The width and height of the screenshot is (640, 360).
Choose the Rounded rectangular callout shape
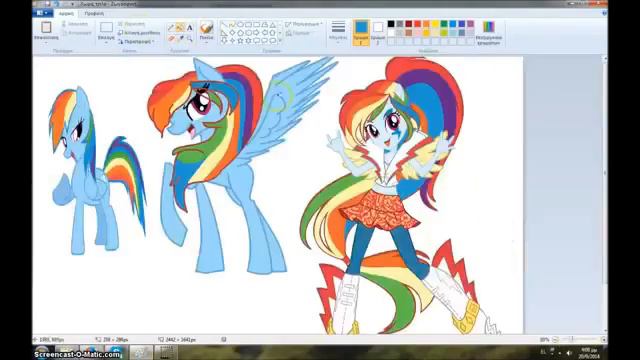tap(256, 40)
